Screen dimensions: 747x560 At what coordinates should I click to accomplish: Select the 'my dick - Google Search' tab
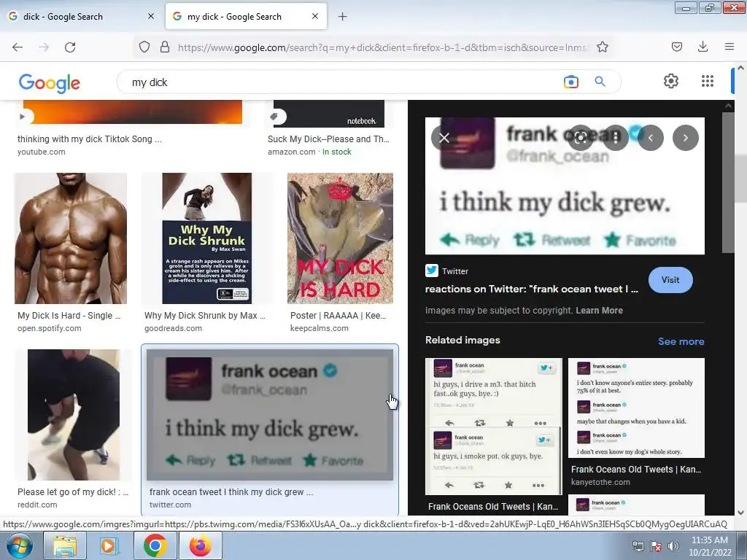(x=246, y=17)
